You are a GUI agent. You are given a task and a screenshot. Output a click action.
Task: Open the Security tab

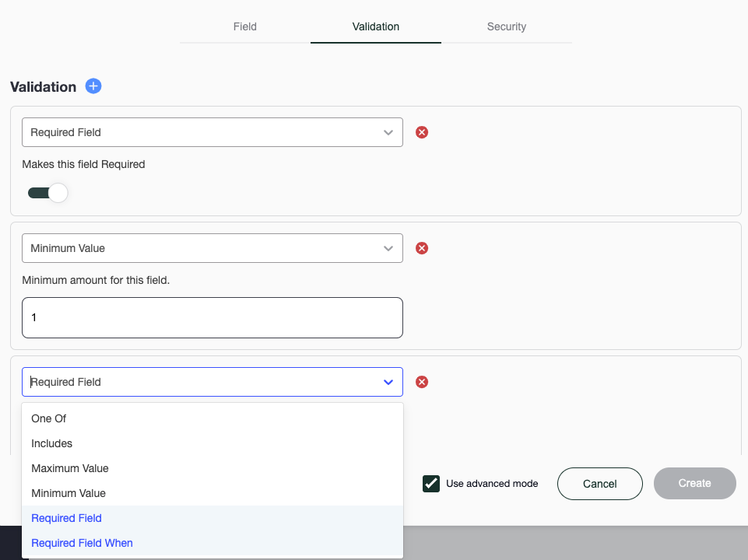(x=507, y=26)
